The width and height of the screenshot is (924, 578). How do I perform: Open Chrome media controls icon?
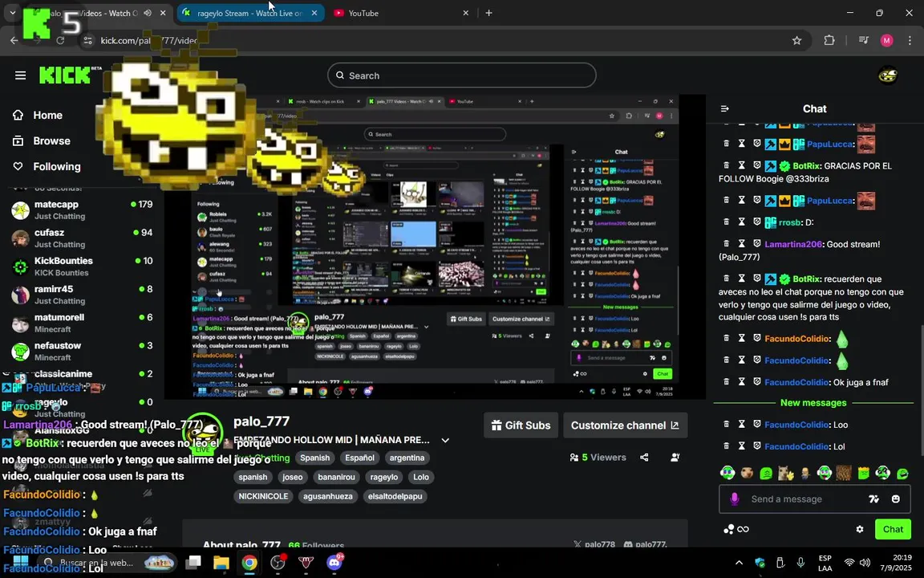(863, 40)
